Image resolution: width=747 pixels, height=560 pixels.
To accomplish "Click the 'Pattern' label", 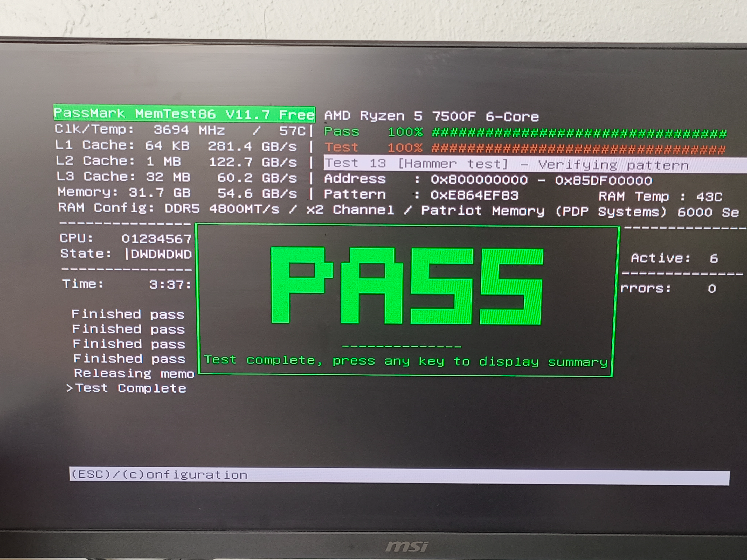I will tap(355, 194).
